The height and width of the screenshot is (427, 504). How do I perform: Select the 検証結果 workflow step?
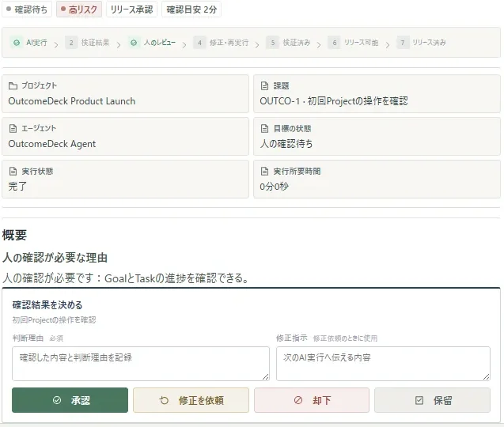point(87,43)
